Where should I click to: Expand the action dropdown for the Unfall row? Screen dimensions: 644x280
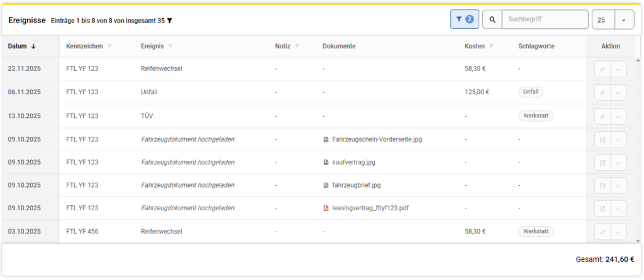pos(618,92)
